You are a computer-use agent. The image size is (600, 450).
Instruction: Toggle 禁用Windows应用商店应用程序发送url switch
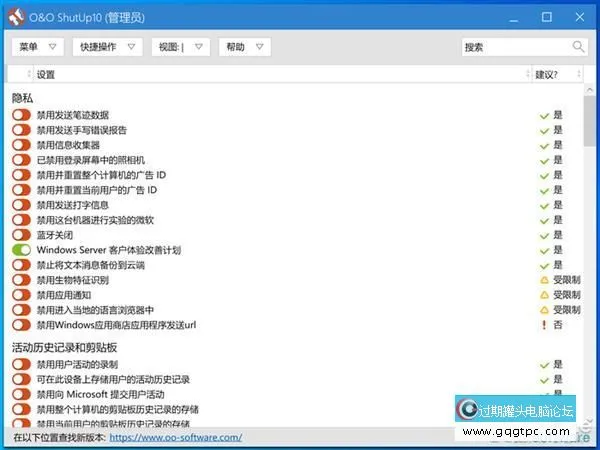(x=21, y=325)
